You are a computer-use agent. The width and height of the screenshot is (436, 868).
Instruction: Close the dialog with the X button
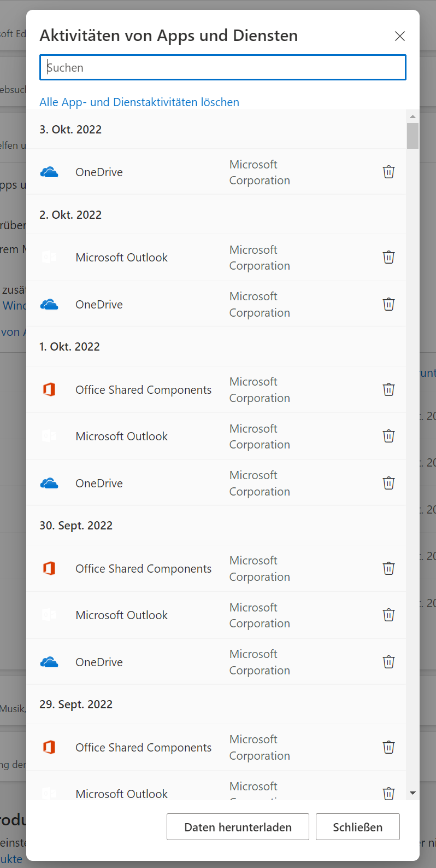pyautogui.click(x=400, y=36)
